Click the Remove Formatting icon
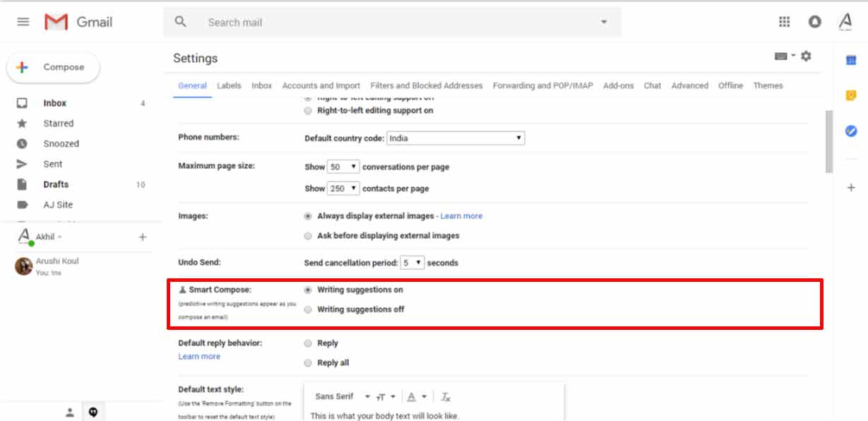This screenshot has width=868, height=421. pos(446,397)
